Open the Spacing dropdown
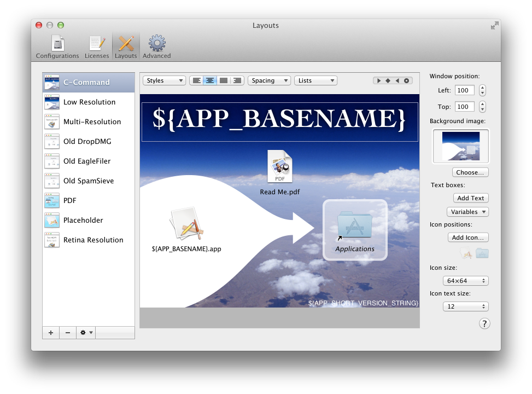This screenshot has height=394, width=532. tap(269, 80)
